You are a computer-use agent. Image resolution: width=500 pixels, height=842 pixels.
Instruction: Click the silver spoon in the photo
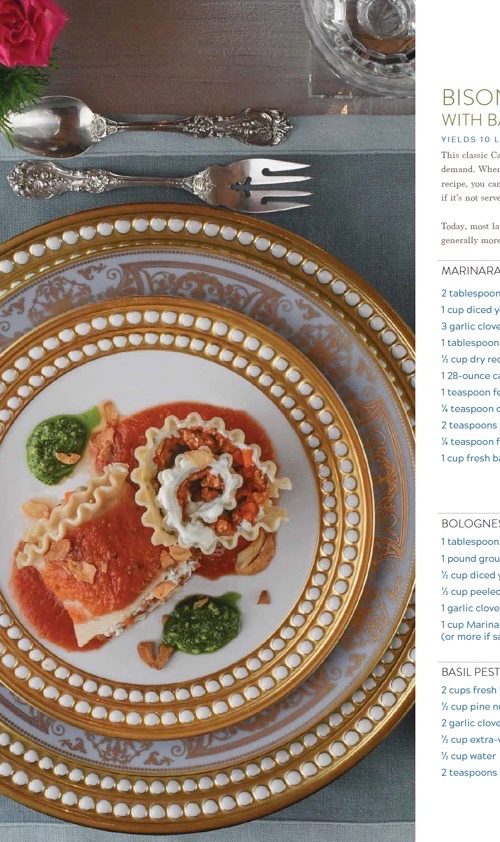(148, 126)
